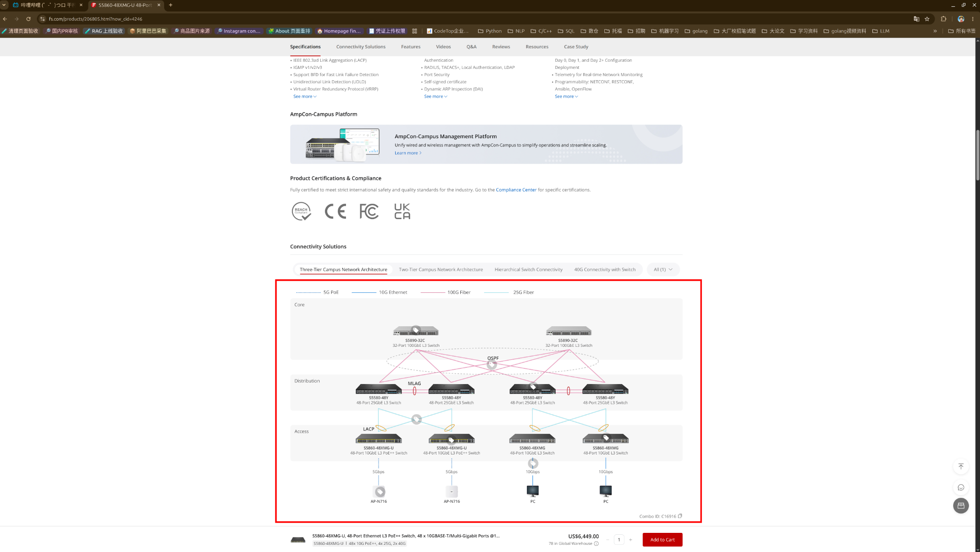Click the back-to-top arrow button
This screenshot has width=980, height=552.
pyautogui.click(x=961, y=466)
